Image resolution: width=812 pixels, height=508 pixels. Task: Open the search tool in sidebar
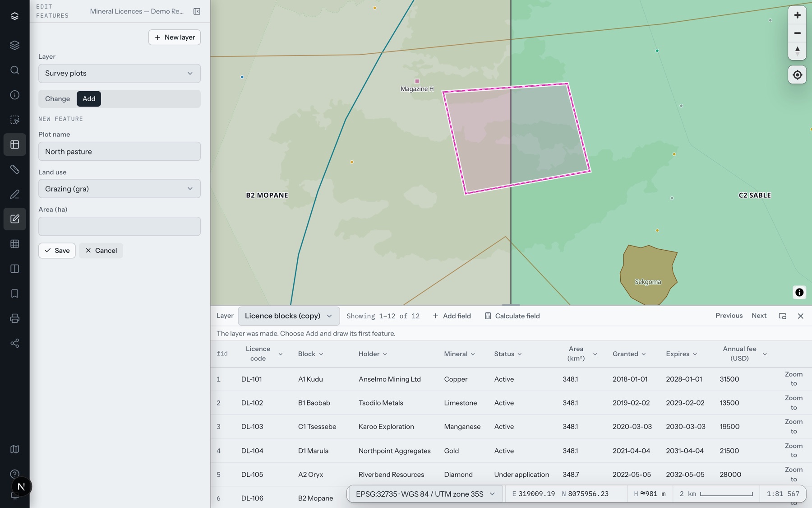[14, 70]
